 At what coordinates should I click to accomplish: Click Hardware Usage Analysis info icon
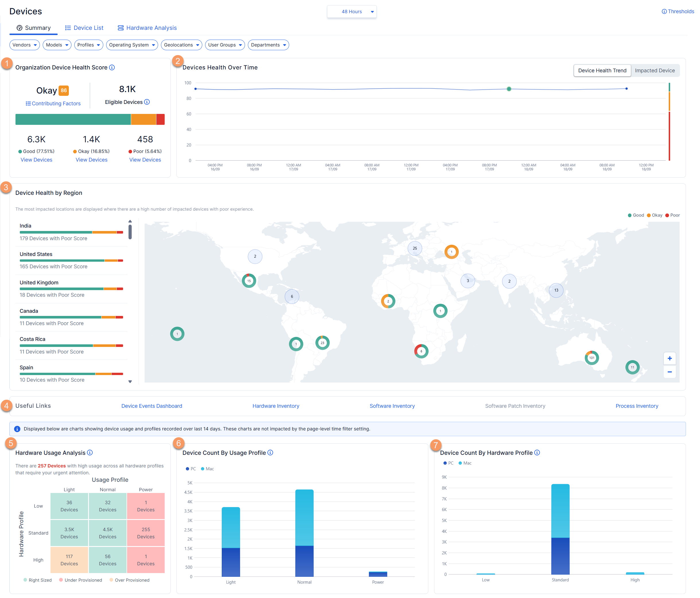tap(90, 453)
